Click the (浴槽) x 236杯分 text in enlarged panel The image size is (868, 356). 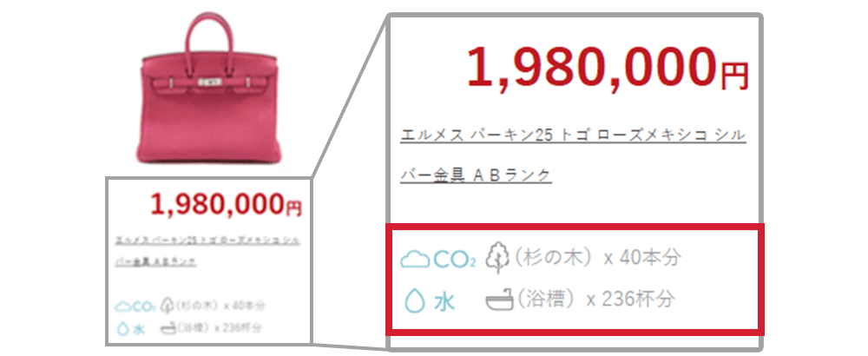(x=595, y=300)
